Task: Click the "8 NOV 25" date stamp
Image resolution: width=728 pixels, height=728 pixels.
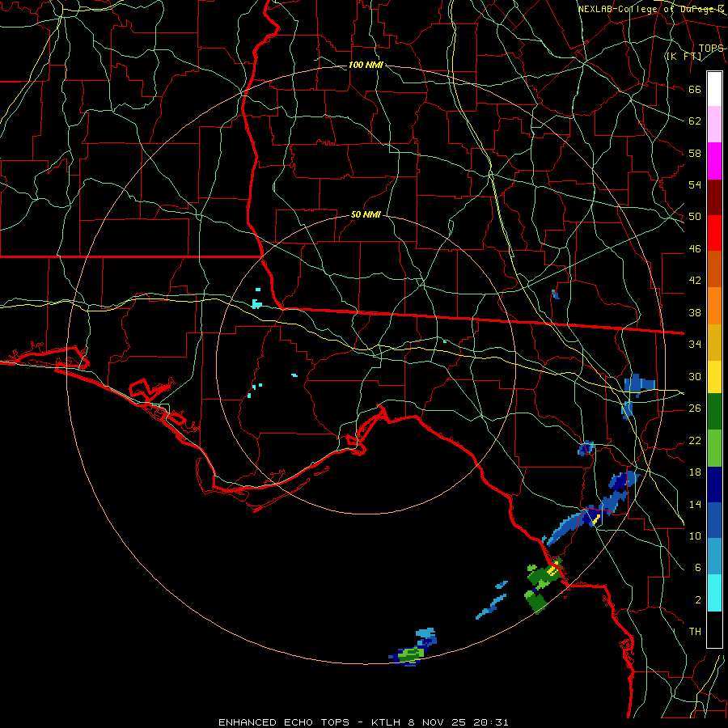Action: tap(438, 722)
